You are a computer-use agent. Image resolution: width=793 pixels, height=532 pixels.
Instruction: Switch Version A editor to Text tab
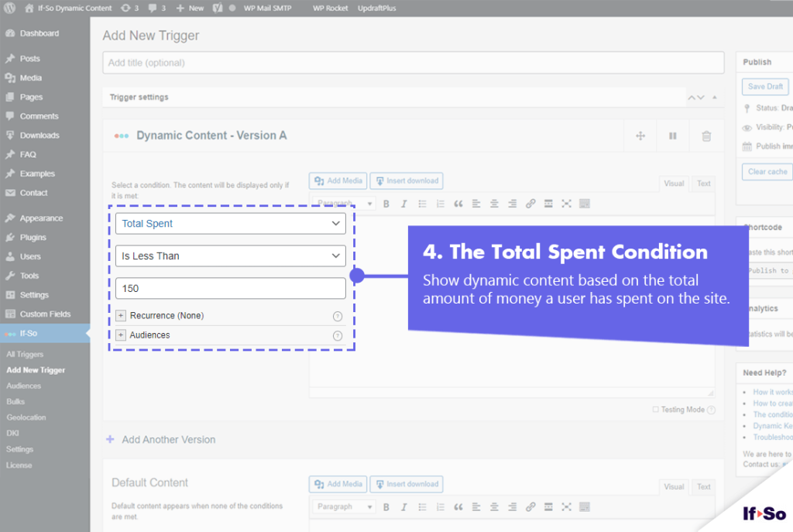tap(703, 184)
